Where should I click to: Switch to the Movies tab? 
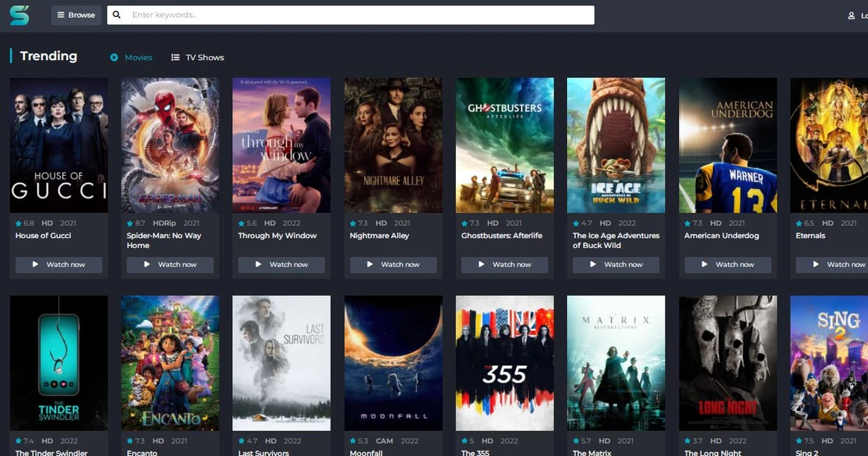[x=132, y=57]
